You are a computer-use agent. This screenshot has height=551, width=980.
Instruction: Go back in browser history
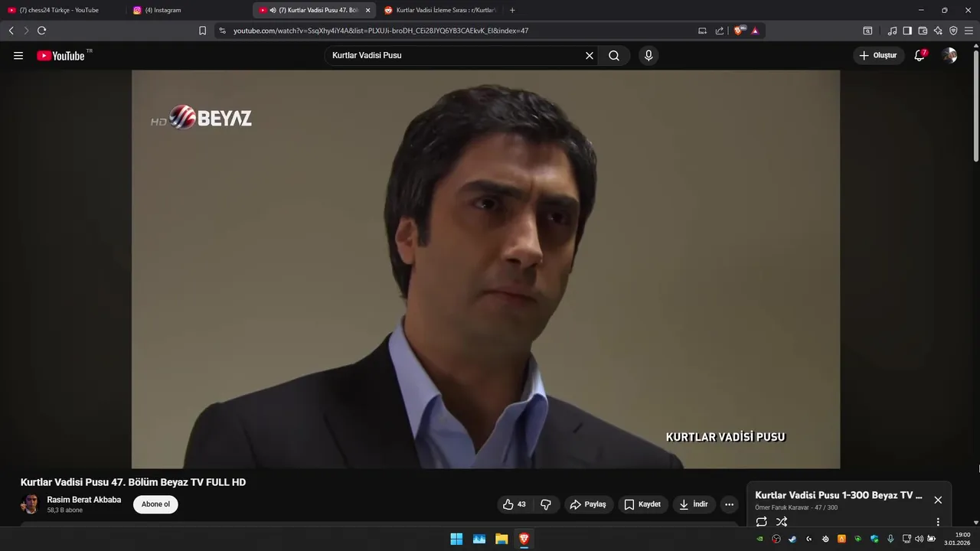[x=11, y=31]
